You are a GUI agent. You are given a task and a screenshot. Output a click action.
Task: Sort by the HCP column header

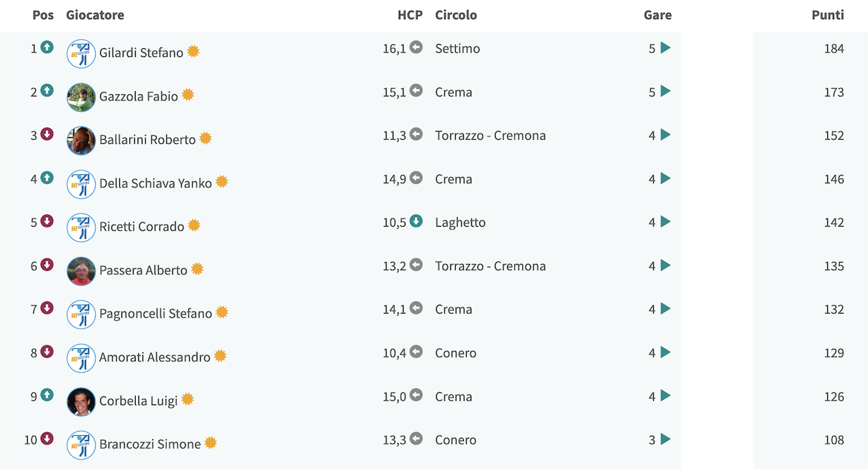pos(410,15)
